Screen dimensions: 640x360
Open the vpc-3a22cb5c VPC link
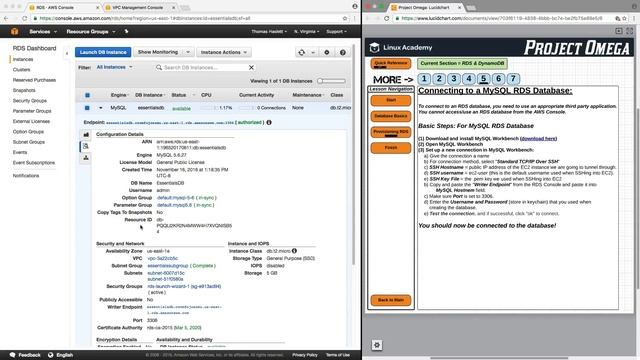[x=162, y=258]
